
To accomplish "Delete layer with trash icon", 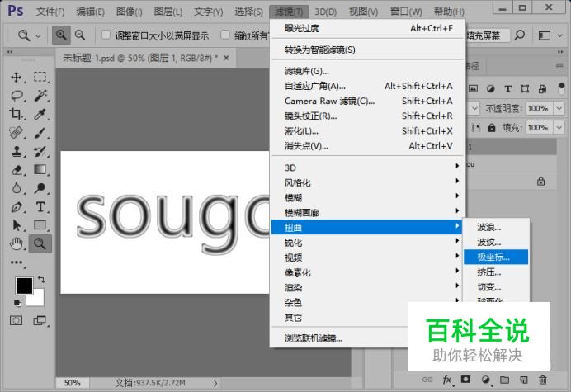I will coord(543,380).
